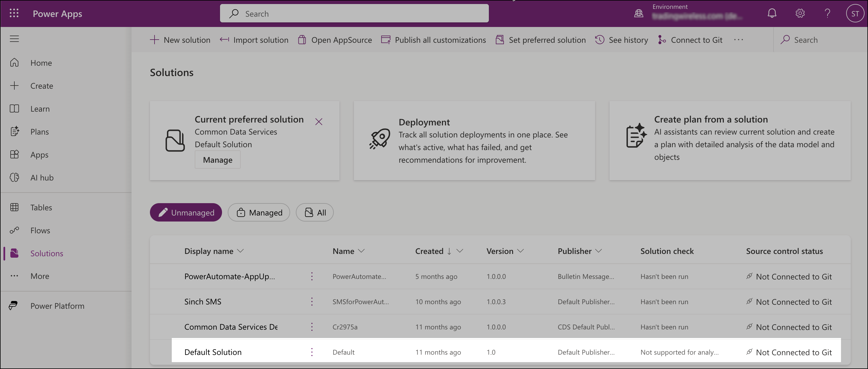Click the Manage button
This screenshot has width=868, height=369.
click(217, 160)
